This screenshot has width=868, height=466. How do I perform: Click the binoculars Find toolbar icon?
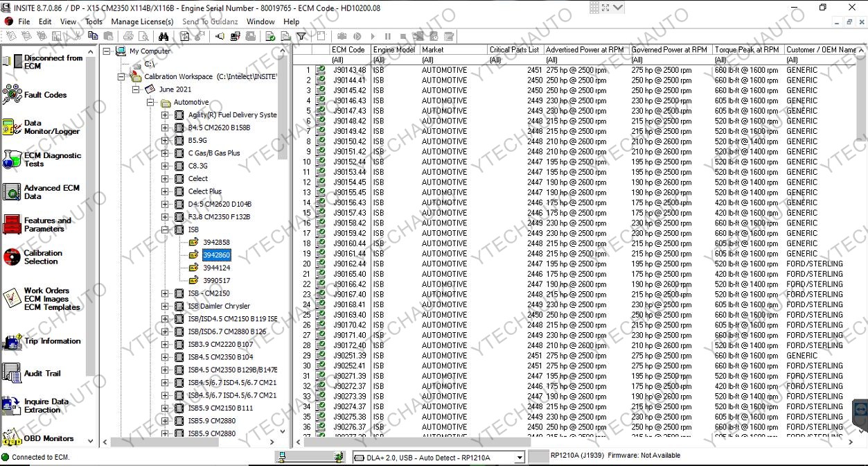165,36
